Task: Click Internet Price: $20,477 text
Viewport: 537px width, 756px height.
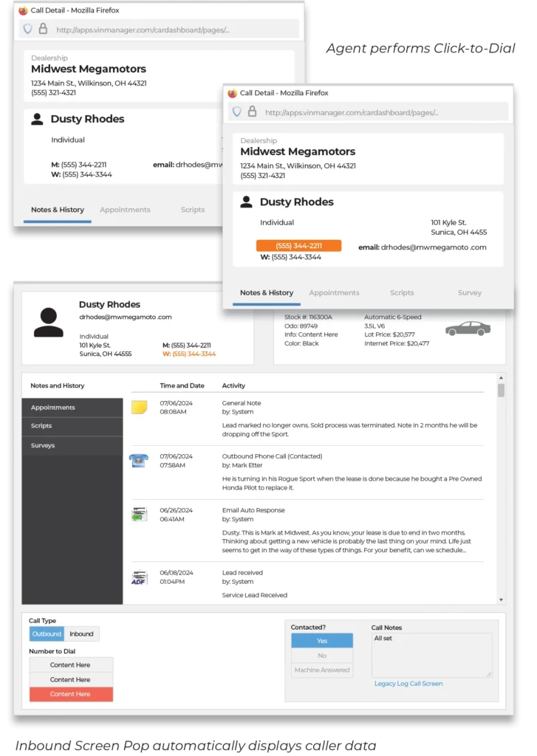Action: (x=397, y=344)
